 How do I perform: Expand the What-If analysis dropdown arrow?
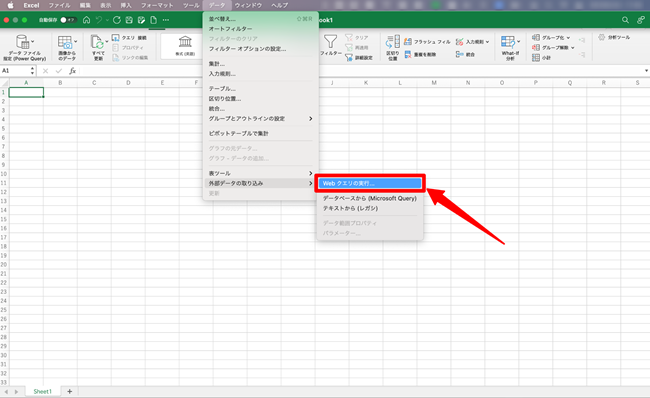click(518, 41)
